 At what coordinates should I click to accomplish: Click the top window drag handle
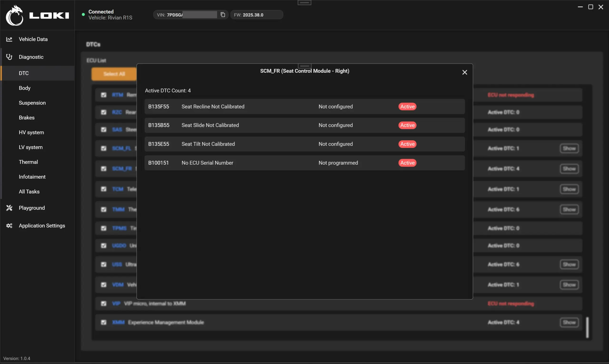click(x=304, y=2)
